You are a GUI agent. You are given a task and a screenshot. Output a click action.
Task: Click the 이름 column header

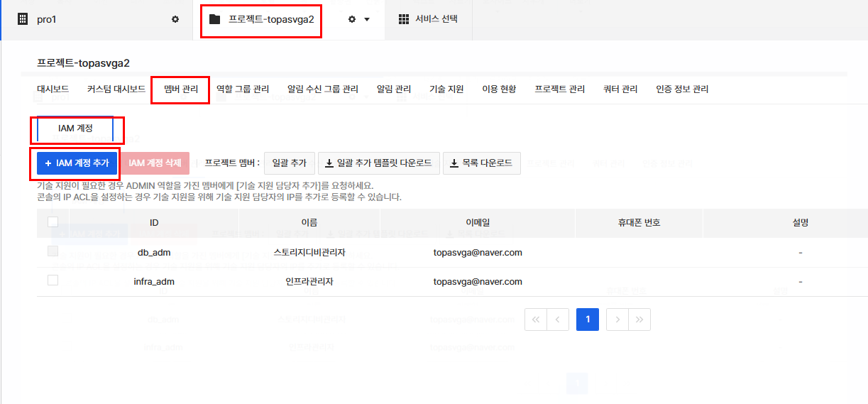pyautogui.click(x=309, y=222)
